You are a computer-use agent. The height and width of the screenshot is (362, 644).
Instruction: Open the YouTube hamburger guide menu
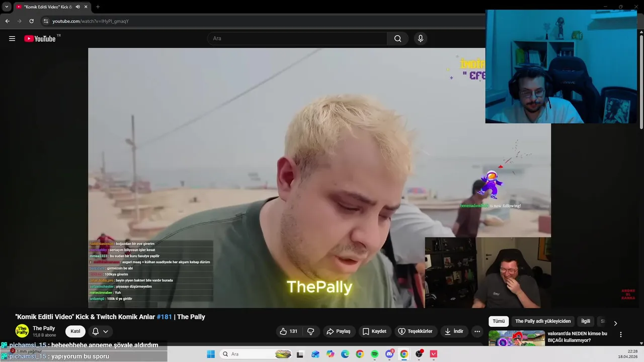pos(12,39)
